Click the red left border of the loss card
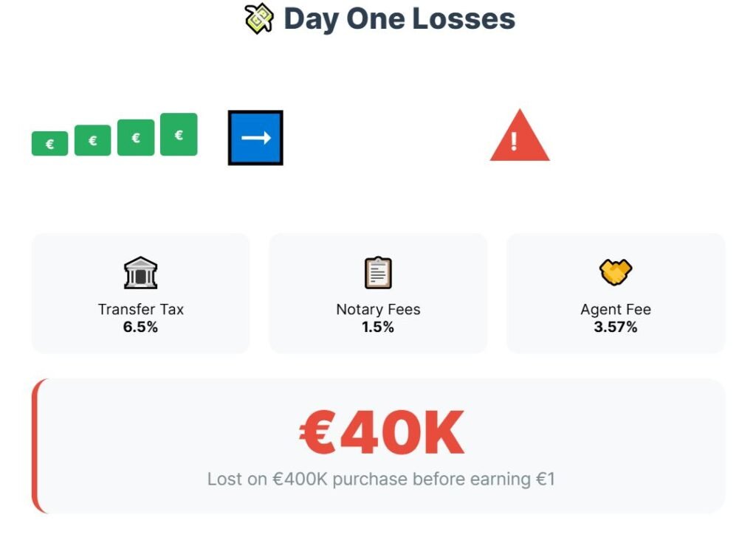The width and height of the screenshot is (756, 551). click(x=35, y=446)
